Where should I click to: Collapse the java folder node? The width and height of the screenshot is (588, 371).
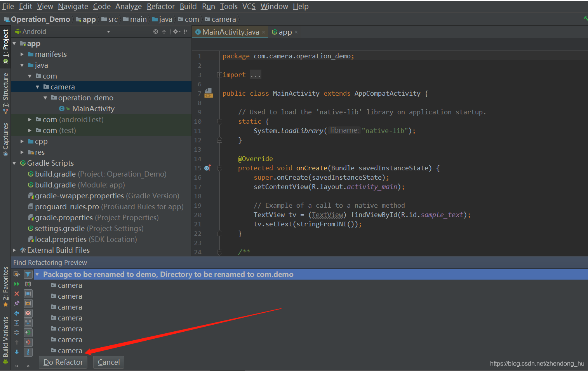tap(22, 65)
